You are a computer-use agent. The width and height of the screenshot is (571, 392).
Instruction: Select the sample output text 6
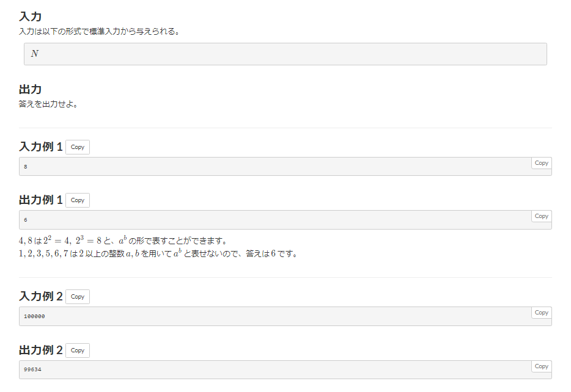tap(26, 219)
